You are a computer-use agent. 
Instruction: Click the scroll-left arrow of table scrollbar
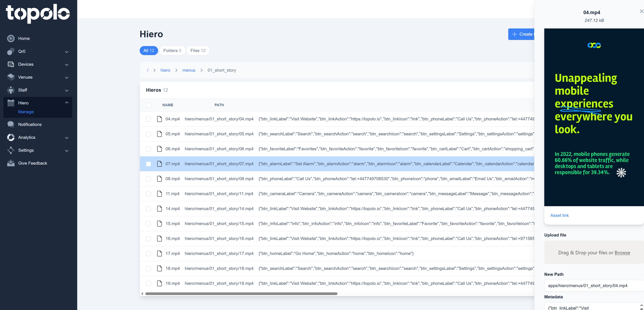click(x=142, y=294)
